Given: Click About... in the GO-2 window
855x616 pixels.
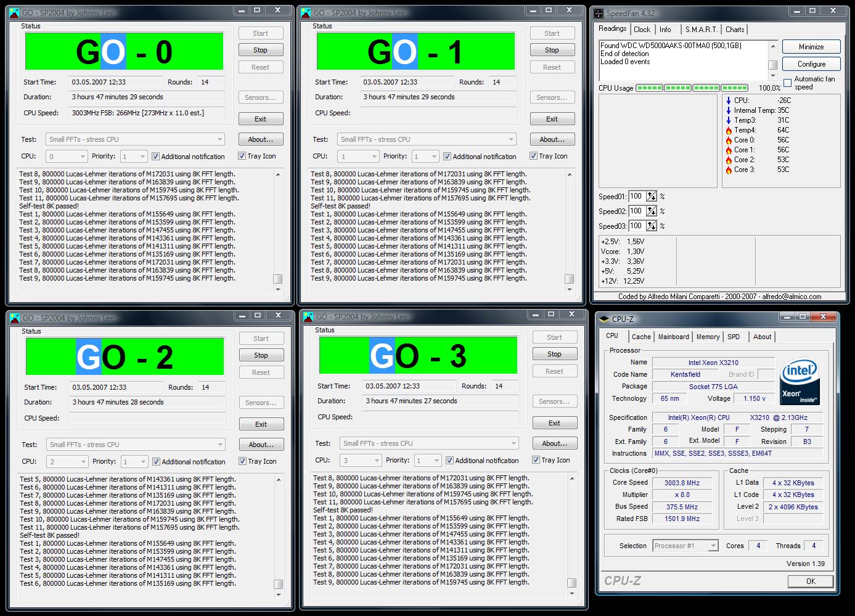Looking at the screenshot, I should [x=261, y=445].
